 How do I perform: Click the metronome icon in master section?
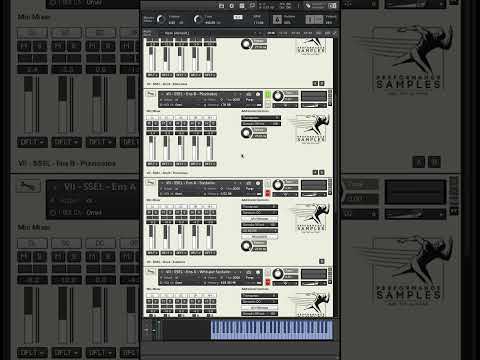coord(277,20)
